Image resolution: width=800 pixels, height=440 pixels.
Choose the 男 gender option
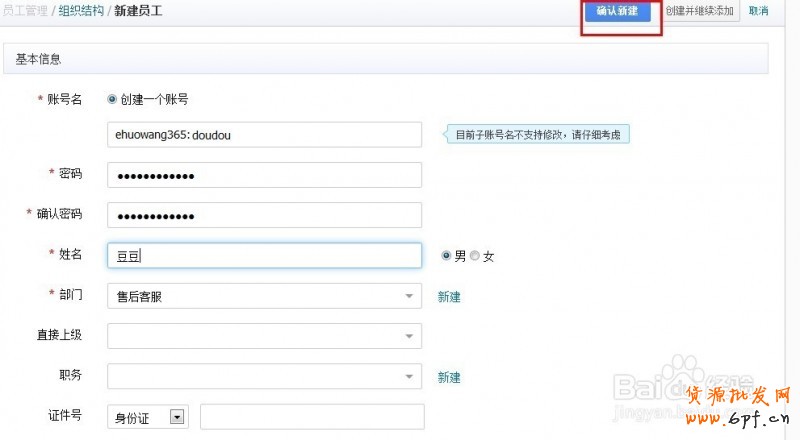(x=446, y=256)
